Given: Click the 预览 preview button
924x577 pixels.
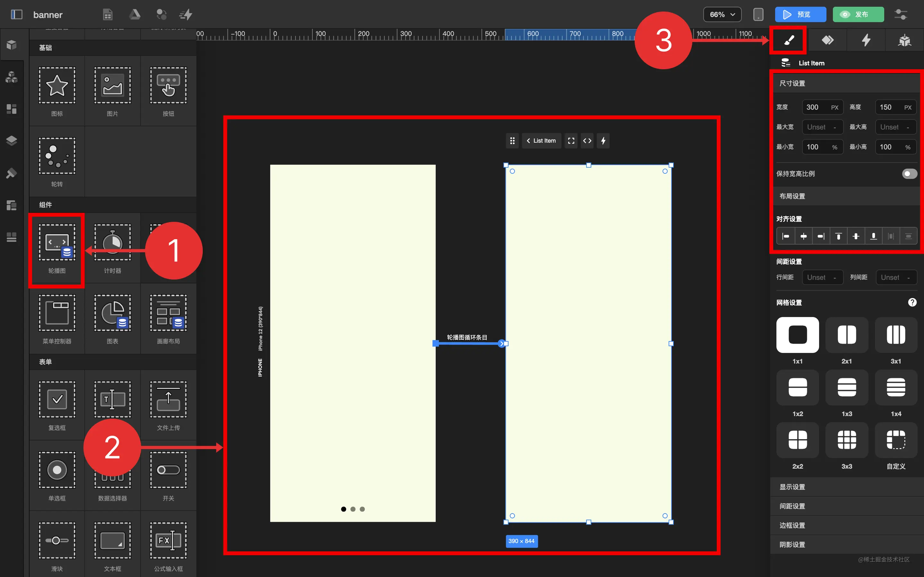Looking at the screenshot, I should [800, 14].
